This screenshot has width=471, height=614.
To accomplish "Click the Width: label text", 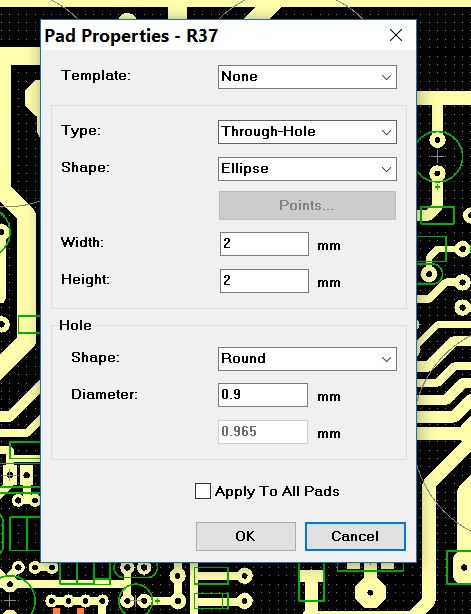I will tap(82, 242).
